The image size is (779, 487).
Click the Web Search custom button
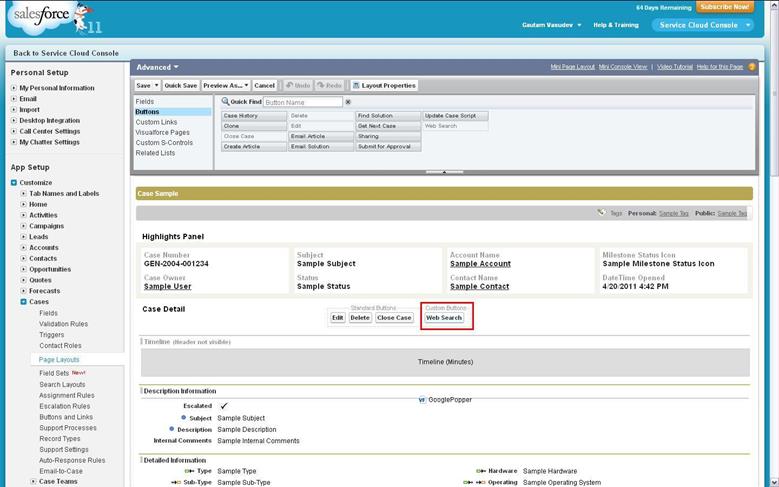click(x=444, y=317)
